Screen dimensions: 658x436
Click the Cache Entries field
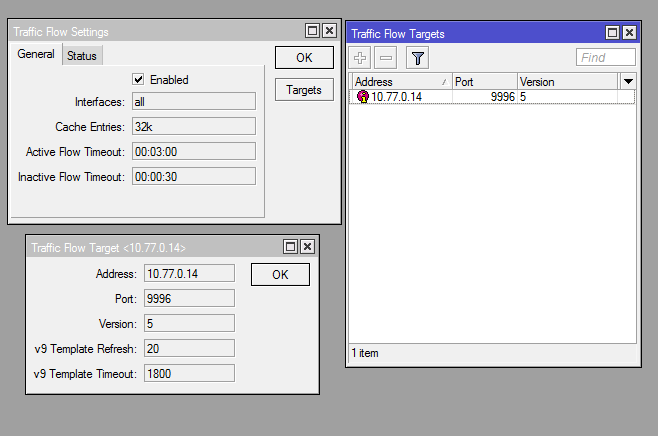[x=194, y=126]
